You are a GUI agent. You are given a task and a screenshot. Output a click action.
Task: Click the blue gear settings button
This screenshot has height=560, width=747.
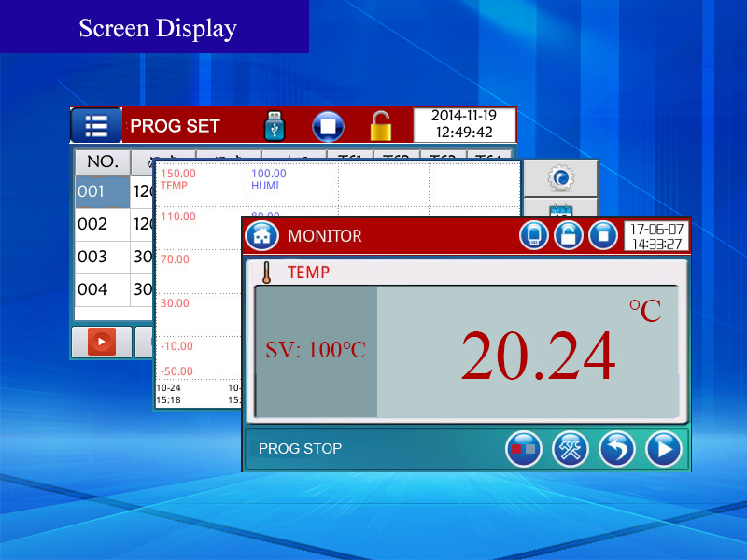(560, 177)
